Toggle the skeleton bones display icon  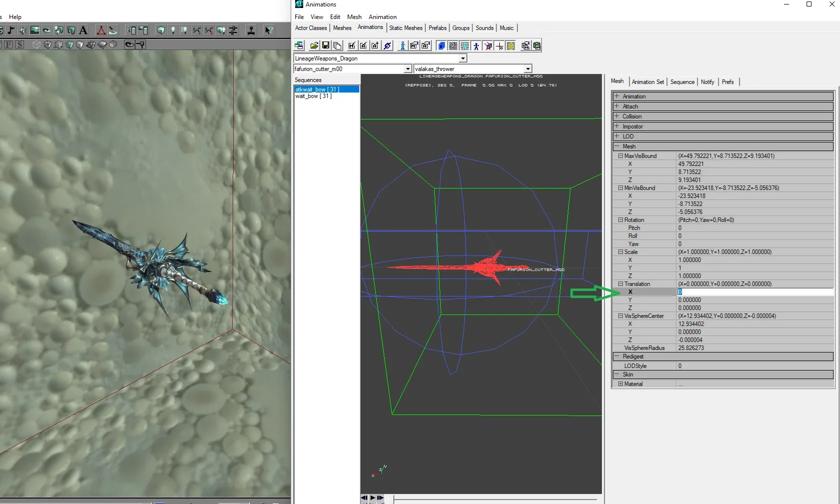click(464, 45)
